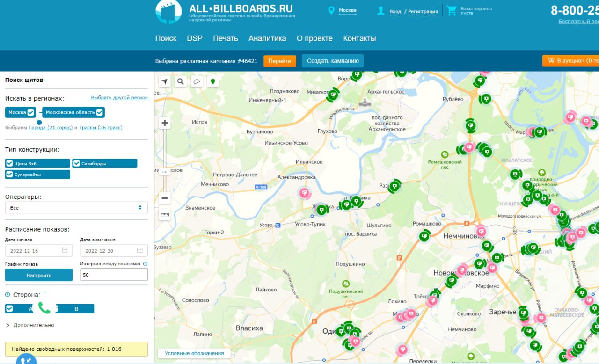This screenshot has height=364, width=599.
Task: Uncheck the Московская область checkbox
Action: [100, 112]
